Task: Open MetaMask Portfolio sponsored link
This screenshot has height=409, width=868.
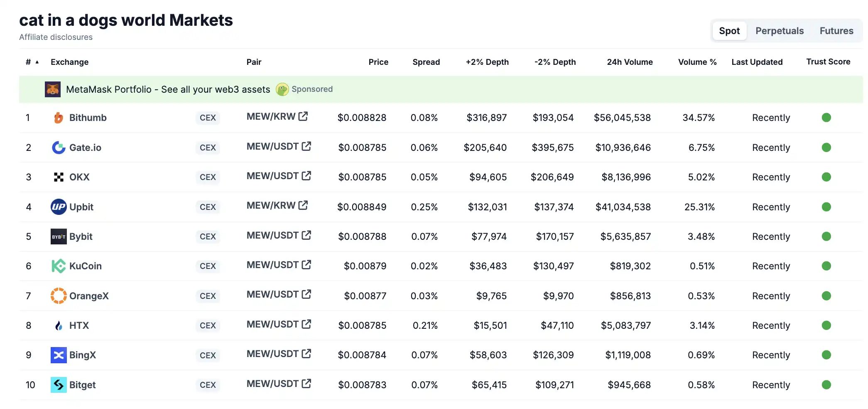Action: pos(168,89)
